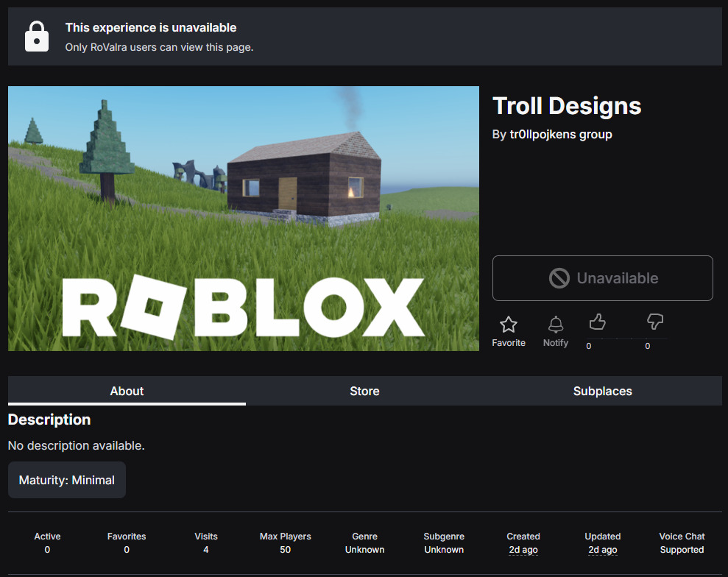Click 'Only RoValra users can view this page.' text

[x=159, y=47]
